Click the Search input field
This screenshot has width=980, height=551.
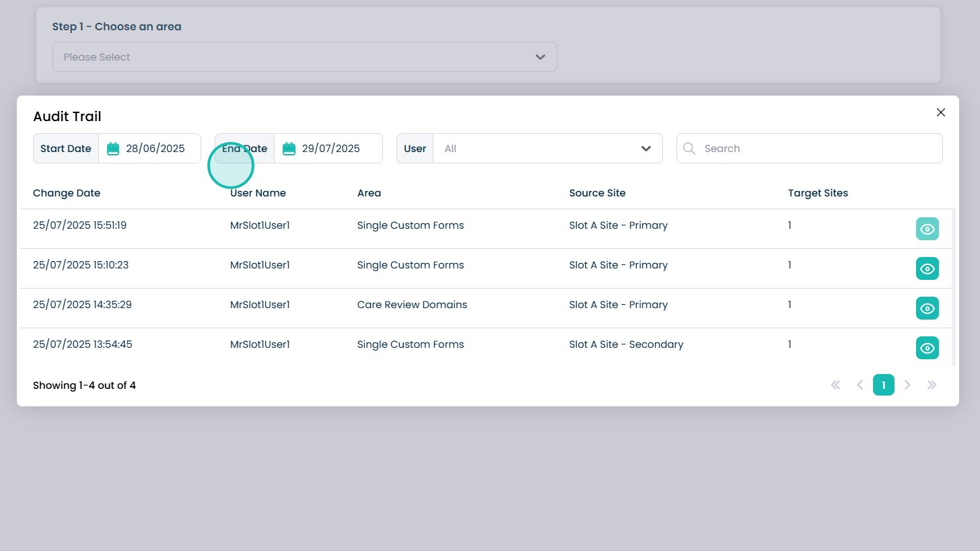coord(818,149)
